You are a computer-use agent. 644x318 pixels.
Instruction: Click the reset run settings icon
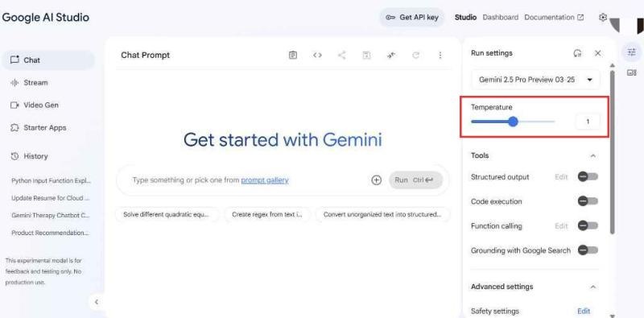578,53
